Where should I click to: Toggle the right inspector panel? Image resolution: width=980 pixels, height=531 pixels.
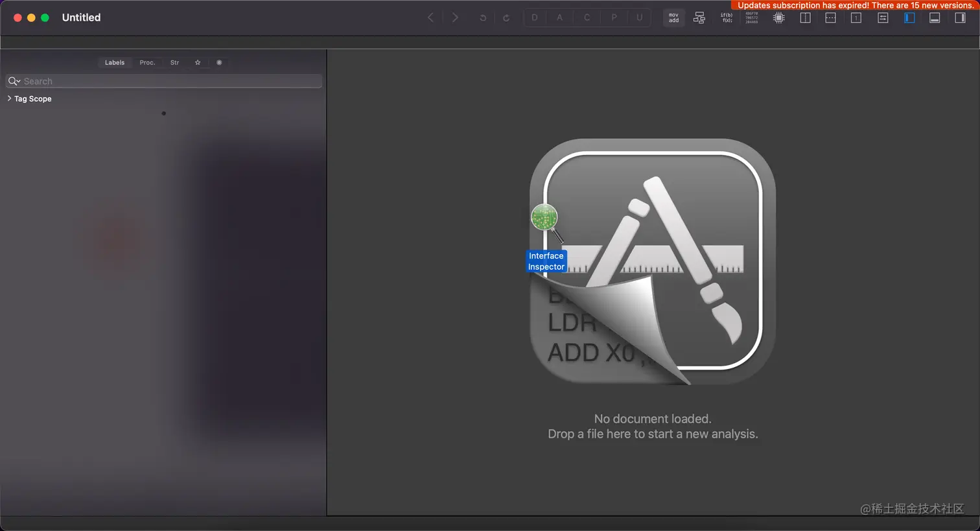961,18
